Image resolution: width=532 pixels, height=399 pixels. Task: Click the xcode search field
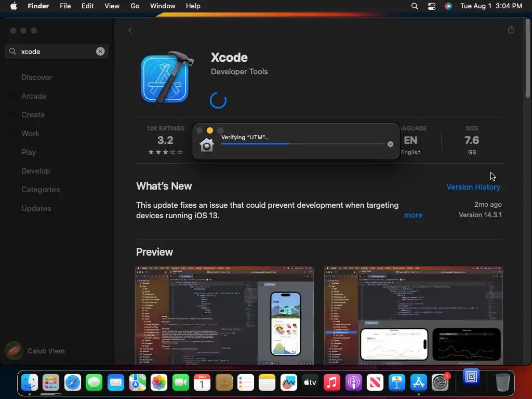tap(57, 51)
